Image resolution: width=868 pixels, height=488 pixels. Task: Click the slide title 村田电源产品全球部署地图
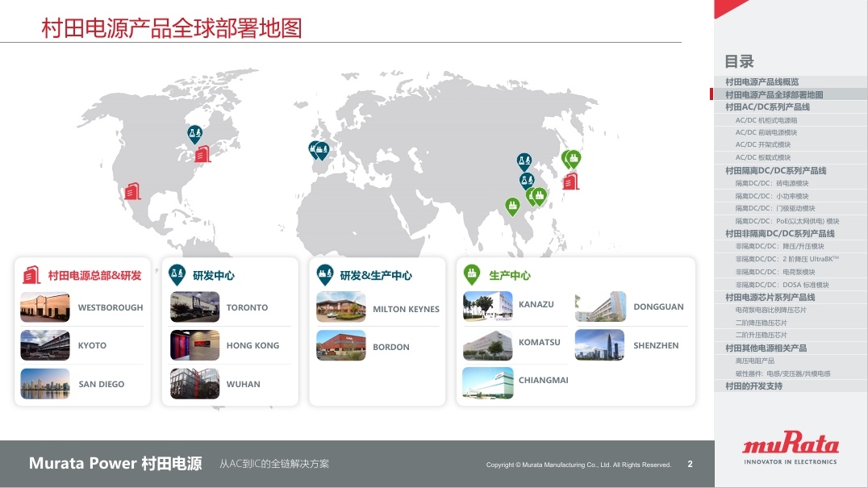(172, 28)
